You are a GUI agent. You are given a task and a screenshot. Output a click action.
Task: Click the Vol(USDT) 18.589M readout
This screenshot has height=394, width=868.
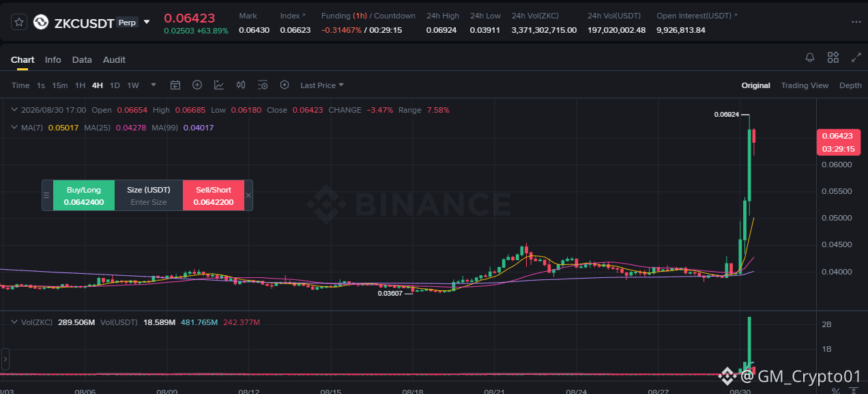159,322
